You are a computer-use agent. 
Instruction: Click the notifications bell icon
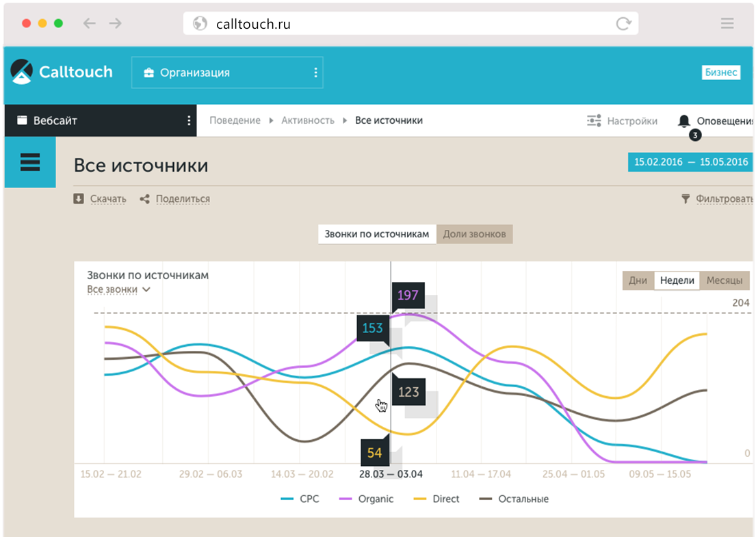tap(683, 121)
